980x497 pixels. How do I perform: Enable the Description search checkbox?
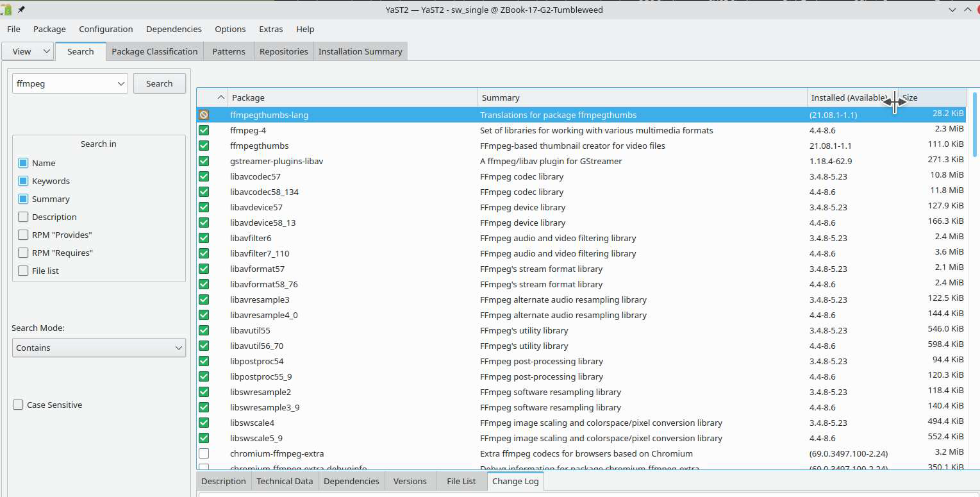pyautogui.click(x=23, y=217)
